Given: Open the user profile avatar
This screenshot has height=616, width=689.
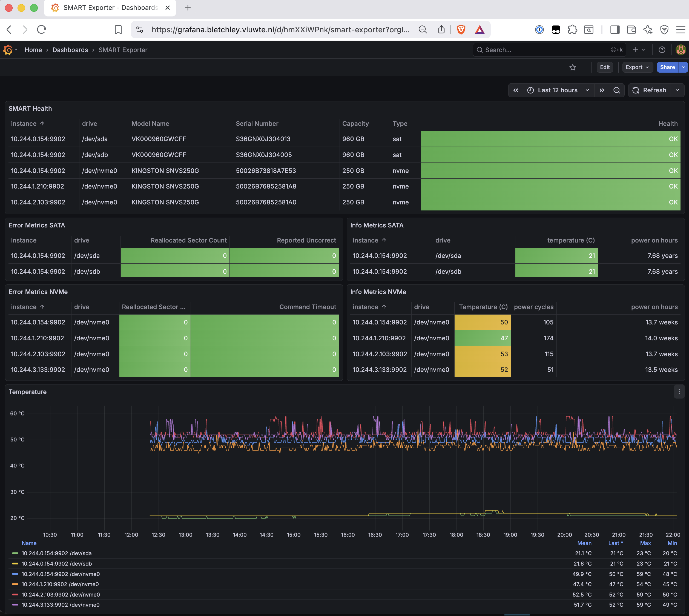Looking at the screenshot, I should (x=681, y=50).
